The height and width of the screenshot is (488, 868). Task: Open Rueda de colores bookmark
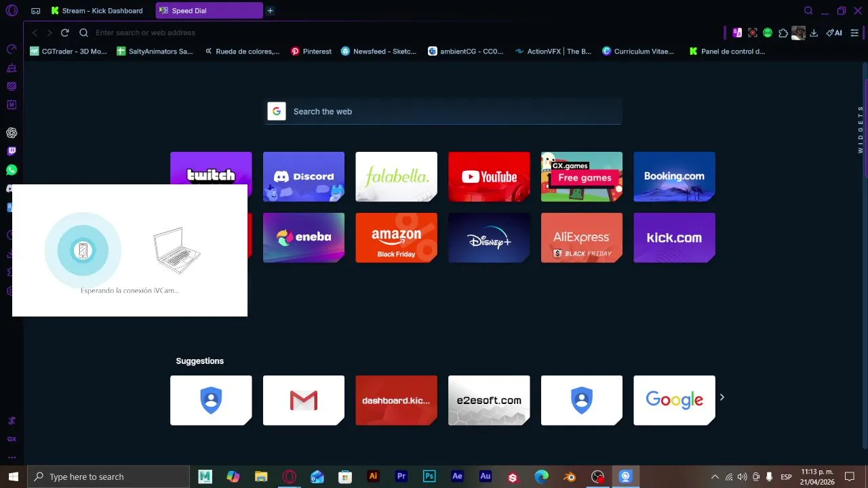[242, 51]
